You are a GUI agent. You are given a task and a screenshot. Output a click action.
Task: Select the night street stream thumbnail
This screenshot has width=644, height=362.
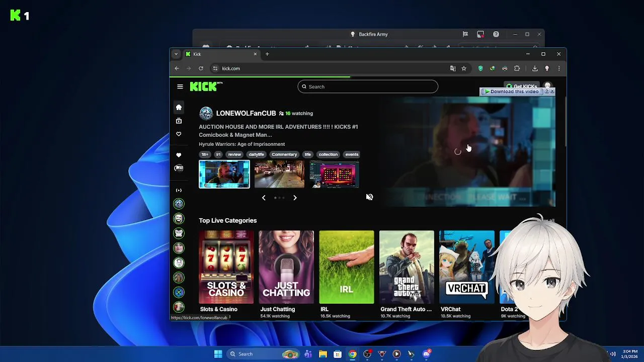coord(279,174)
